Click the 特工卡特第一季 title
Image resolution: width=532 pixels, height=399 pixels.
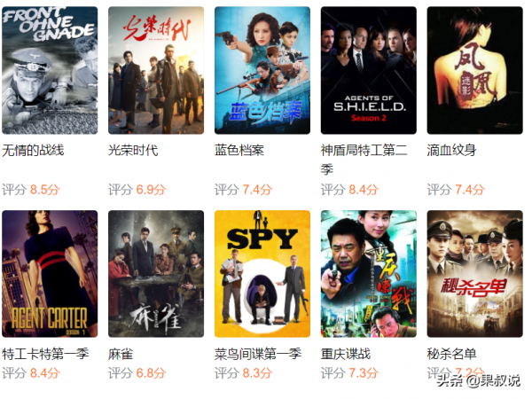pos(45,354)
